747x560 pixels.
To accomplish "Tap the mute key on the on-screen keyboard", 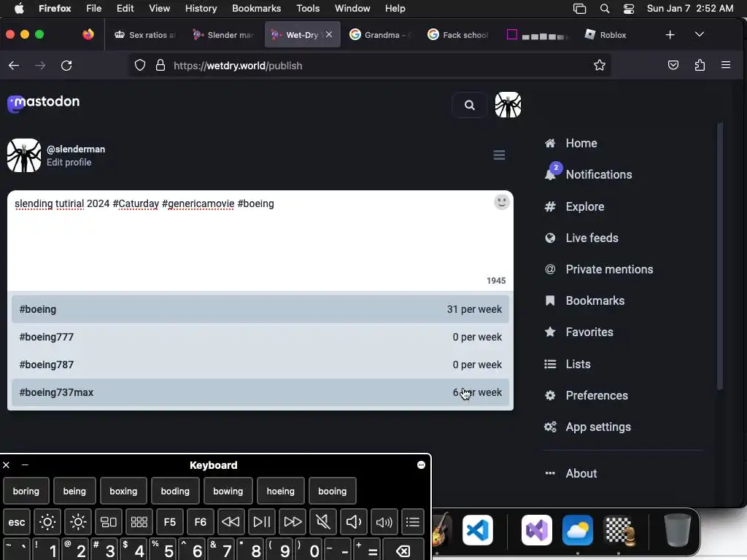I will tap(323, 522).
